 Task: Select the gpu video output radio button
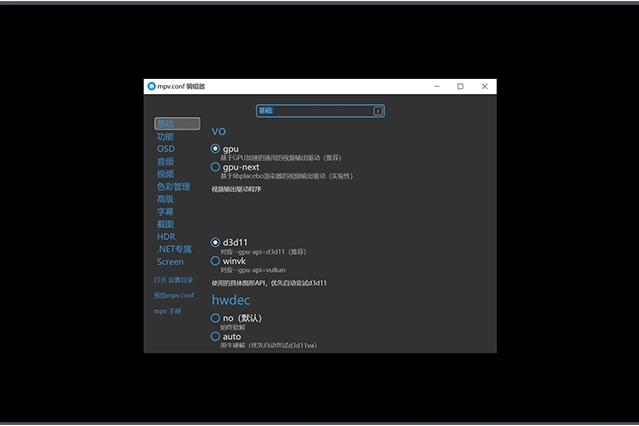pyautogui.click(x=215, y=149)
